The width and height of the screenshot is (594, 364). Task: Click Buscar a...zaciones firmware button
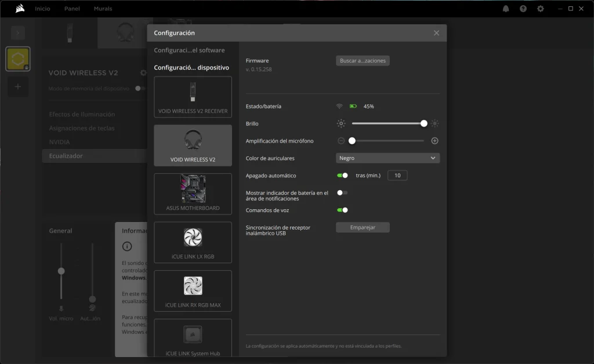363,60
